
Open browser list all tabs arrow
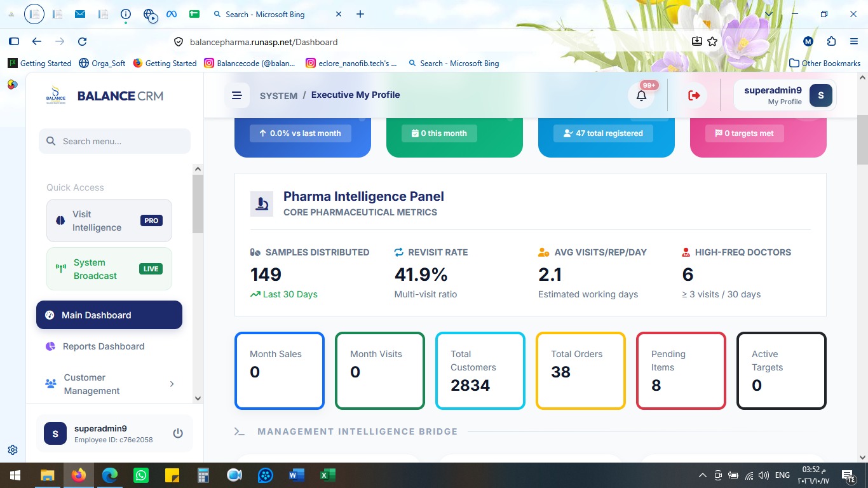tap(769, 14)
